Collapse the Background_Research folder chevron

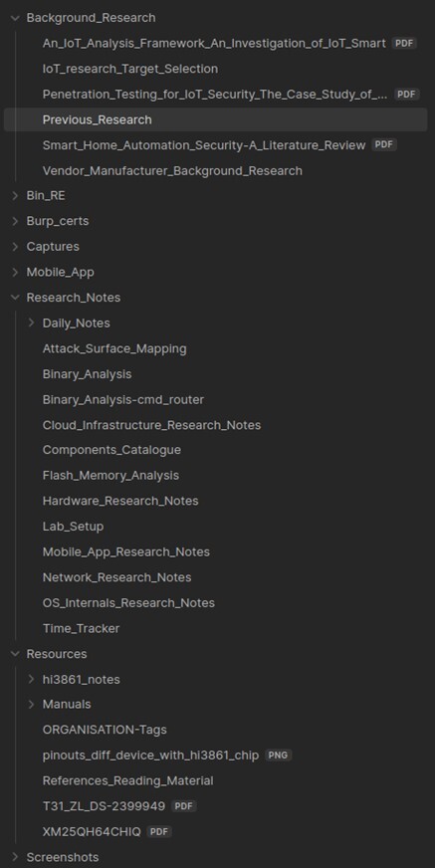point(15,18)
